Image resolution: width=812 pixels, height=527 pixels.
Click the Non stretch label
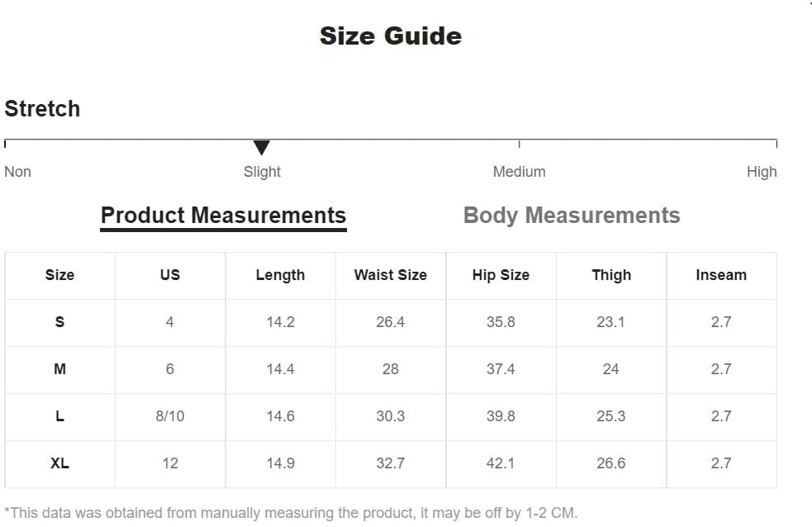click(17, 172)
